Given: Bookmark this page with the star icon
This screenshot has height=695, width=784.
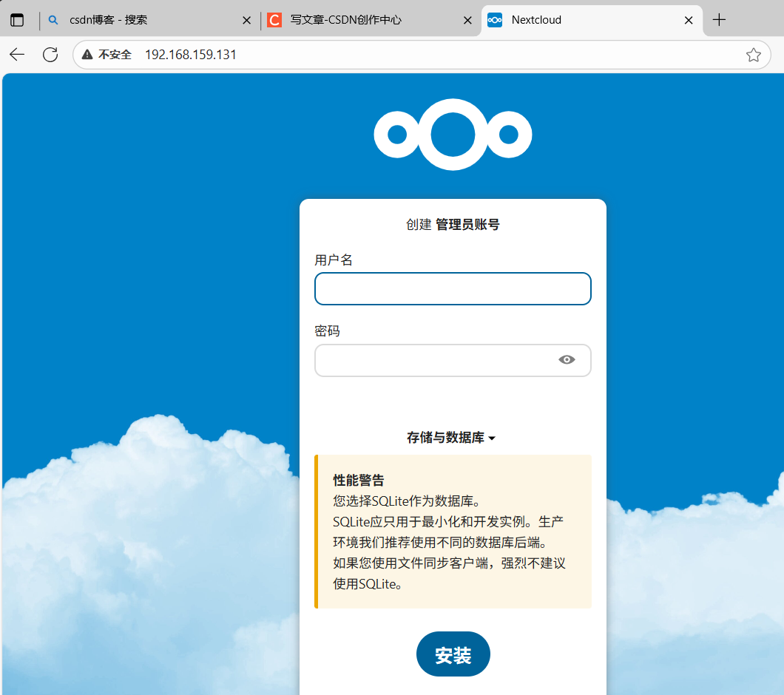Looking at the screenshot, I should coord(754,55).
